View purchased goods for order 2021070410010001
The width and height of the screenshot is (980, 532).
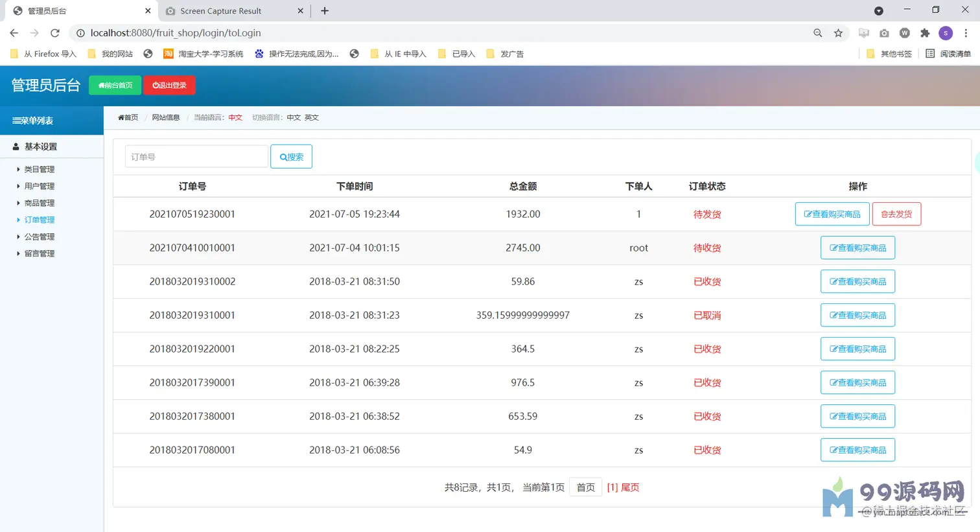pos(857,248)
